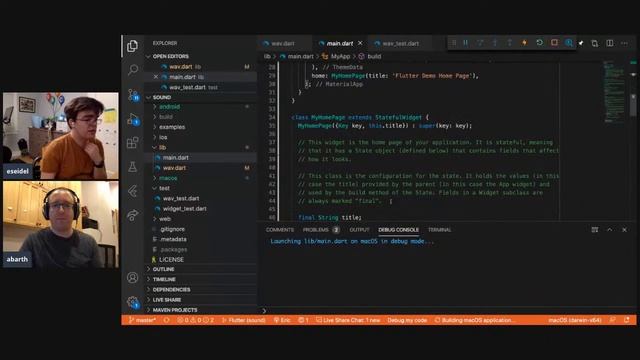Viewport: 640px width, 360px height.
Task: Open wav_test.dart in test folder
Action: tap(181, 198)
